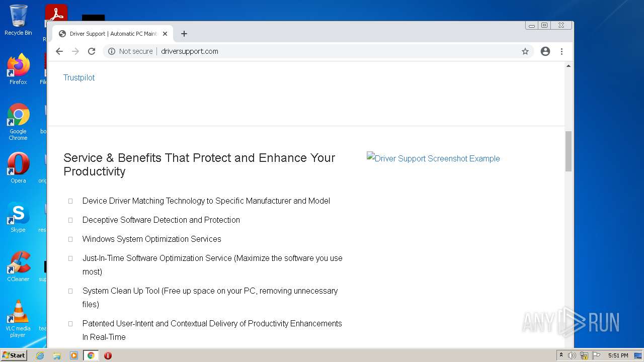Open the Driver Support Screenshot Example image link

point(433,158)
